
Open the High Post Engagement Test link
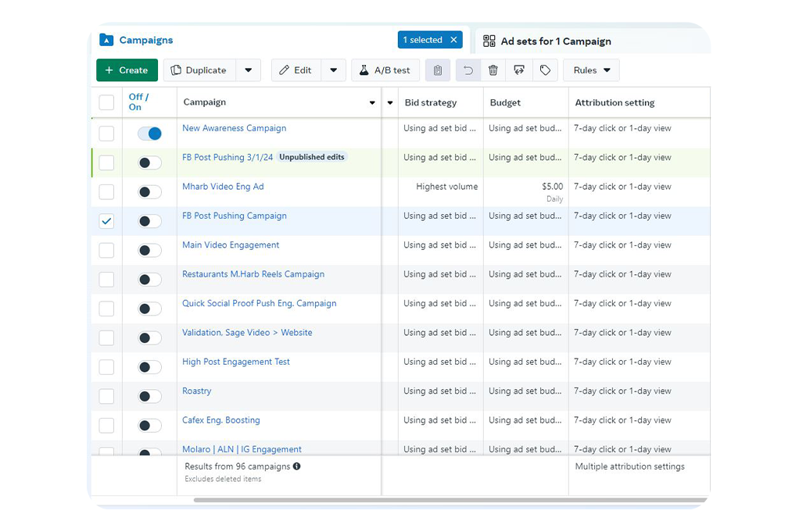click(x=236, y=362)
